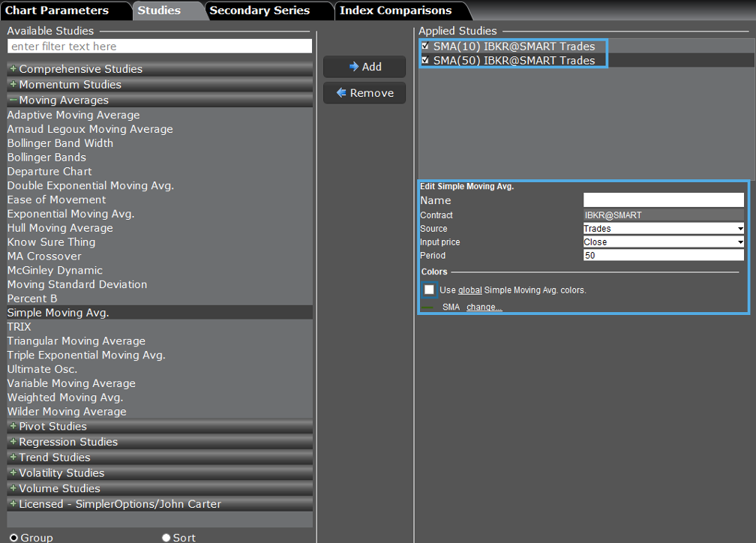
Task: Open the Index Comparisons tab
Action: [x=395, y=10]
